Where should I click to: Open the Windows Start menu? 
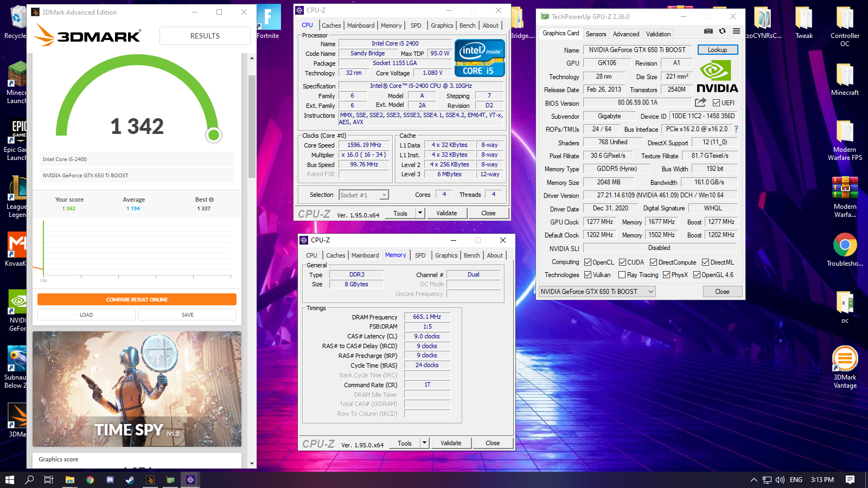(9, 480)
